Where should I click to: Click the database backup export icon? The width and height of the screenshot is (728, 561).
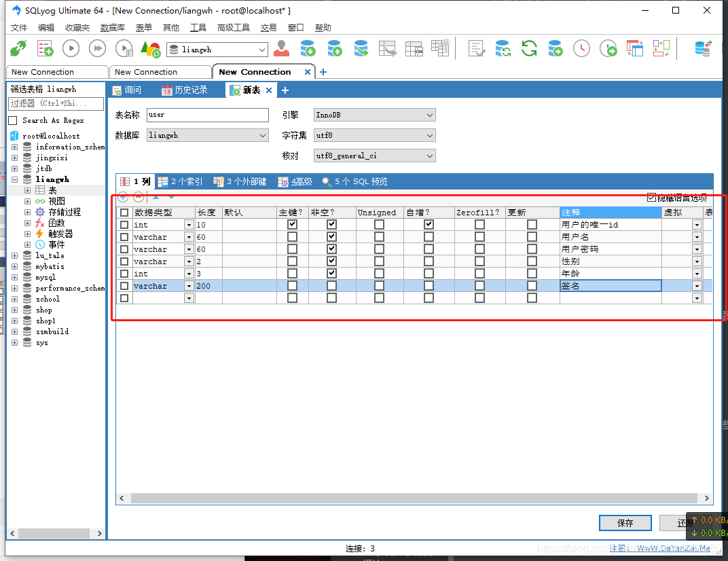(335, 48)
